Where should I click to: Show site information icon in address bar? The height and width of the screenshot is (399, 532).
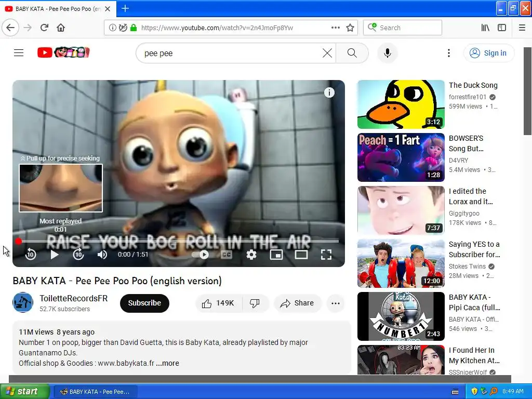click(x=112, y=28)
